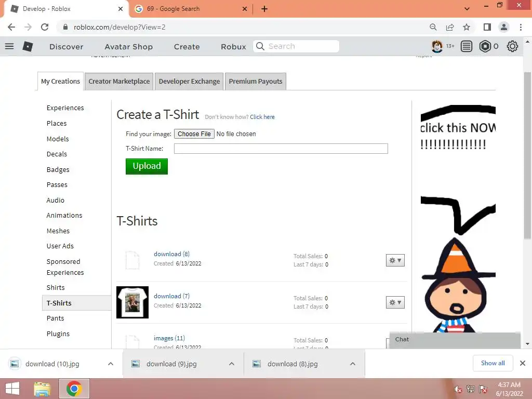
Task: Click the download (7) T-shirt thumbnail
Action: coord(132,302)
